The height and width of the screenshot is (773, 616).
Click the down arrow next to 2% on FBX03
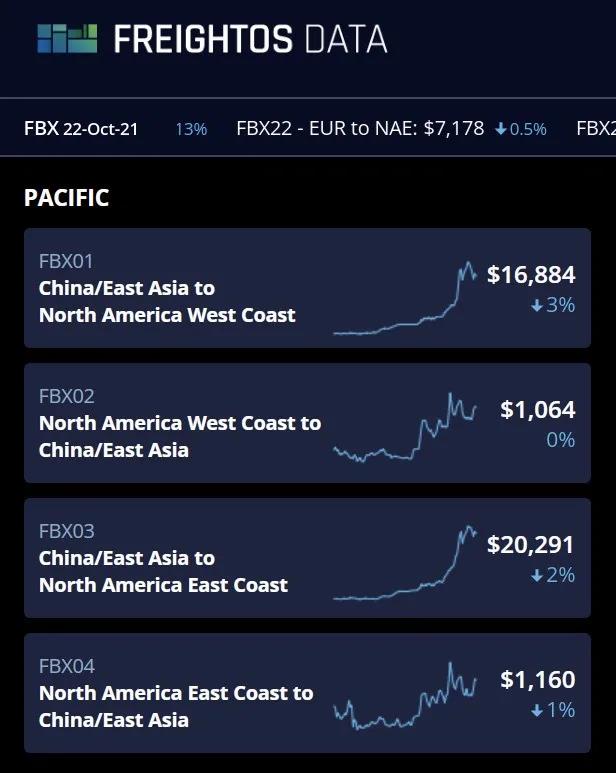coord(537,575)
